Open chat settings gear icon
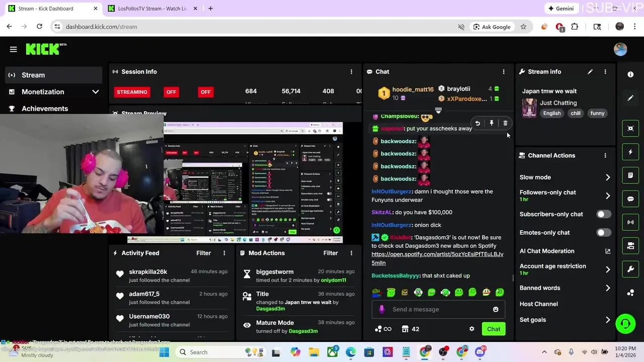 (471, 329)
